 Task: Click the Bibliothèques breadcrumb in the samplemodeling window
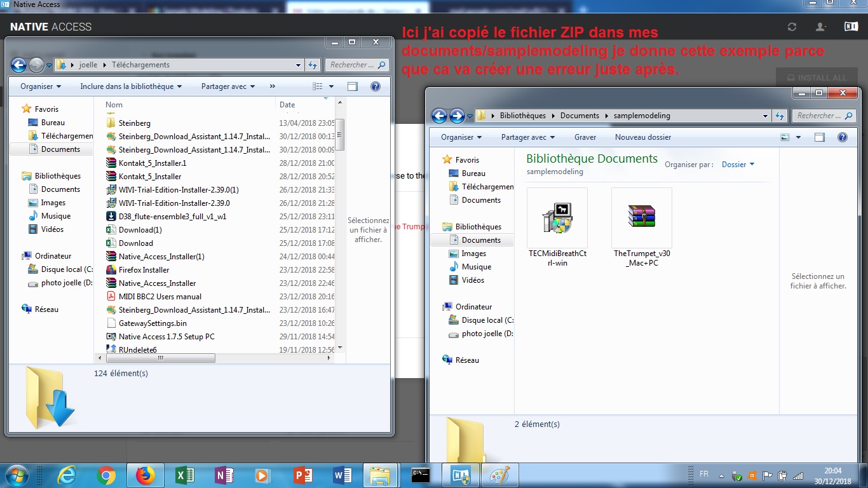pos(523,116)
